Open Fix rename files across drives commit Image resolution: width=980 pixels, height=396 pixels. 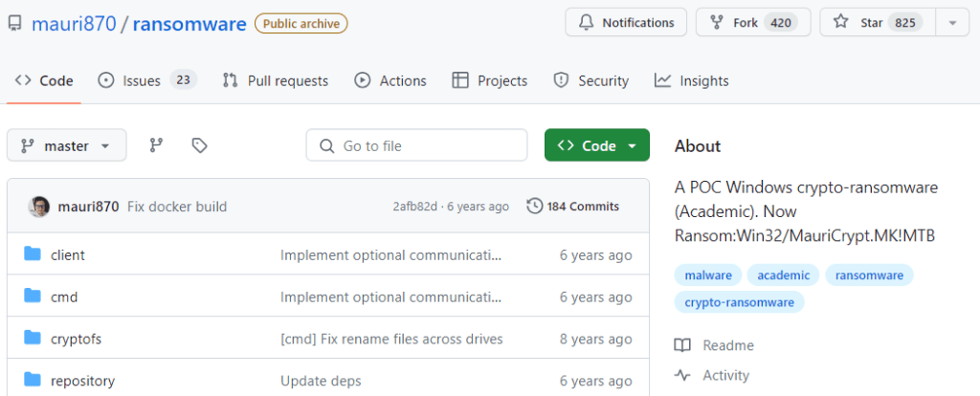click(x=391, y=340)
